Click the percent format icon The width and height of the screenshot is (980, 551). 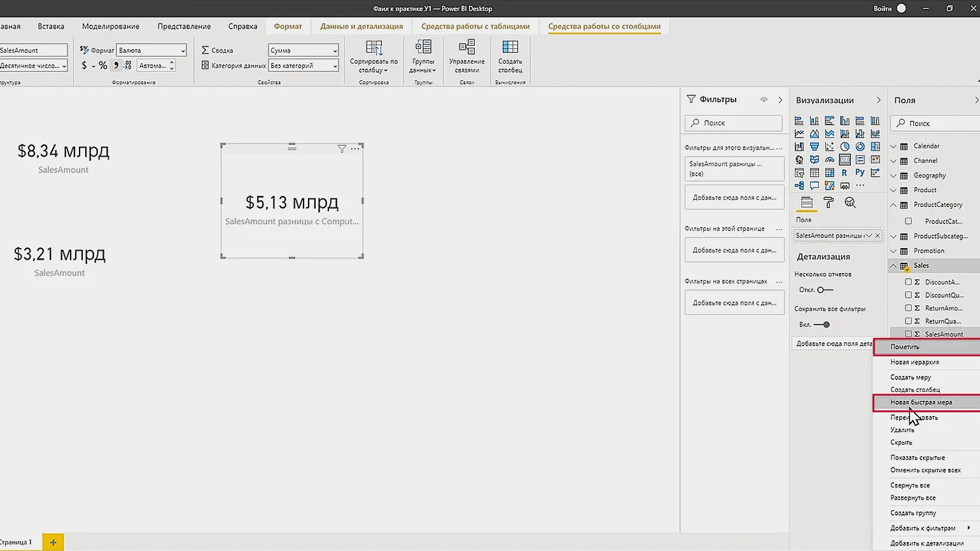pos(102,66)
